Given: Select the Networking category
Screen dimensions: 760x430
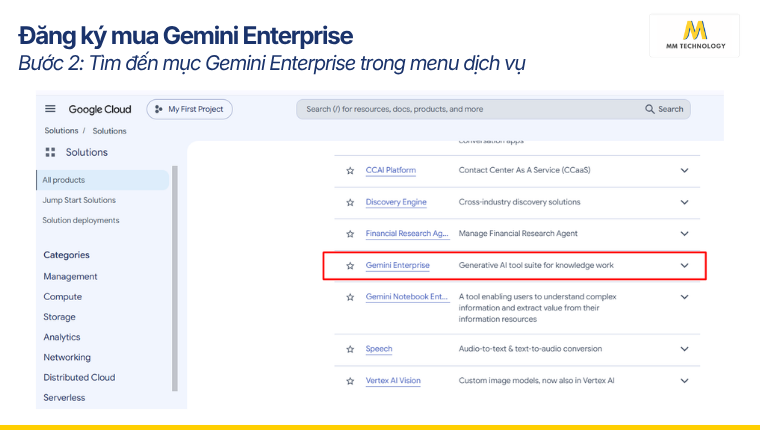Looking at the screenshot, I should coord(67,357).
